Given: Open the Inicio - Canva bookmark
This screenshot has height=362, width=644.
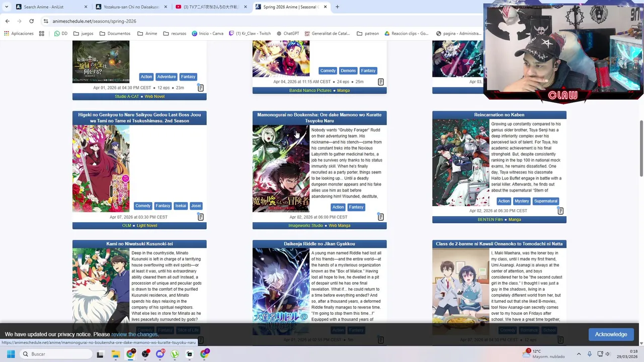Looking at the screenshot, I should (207, 34).
